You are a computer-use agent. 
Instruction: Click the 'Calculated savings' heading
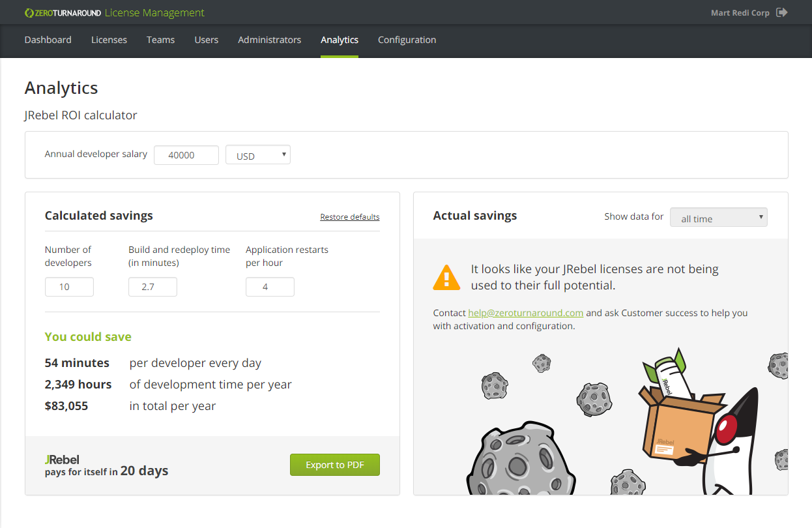tap(99, 216)
